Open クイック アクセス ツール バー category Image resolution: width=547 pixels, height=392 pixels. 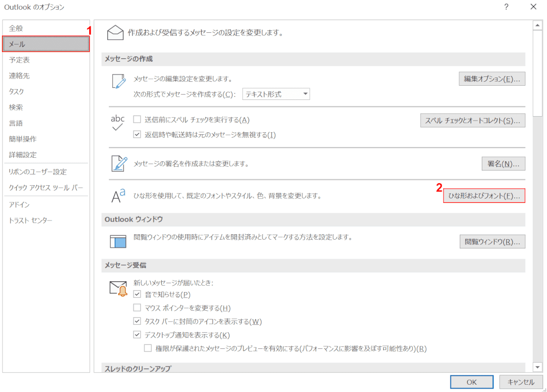46,188
